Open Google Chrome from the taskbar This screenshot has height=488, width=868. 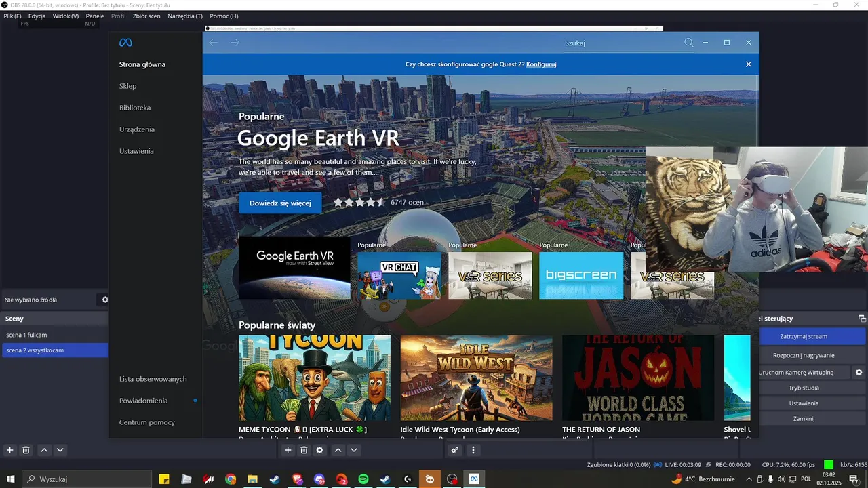[231, 479]
